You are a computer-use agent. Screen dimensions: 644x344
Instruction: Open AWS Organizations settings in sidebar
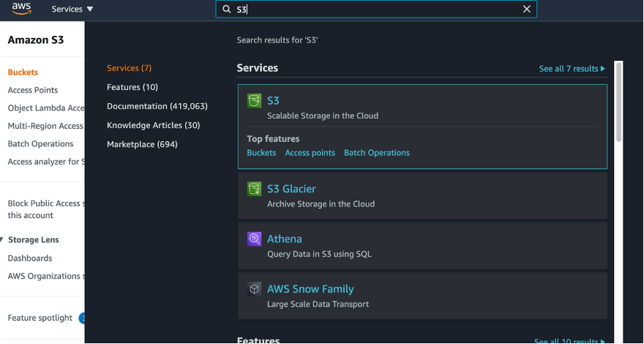tap(46, 276)
